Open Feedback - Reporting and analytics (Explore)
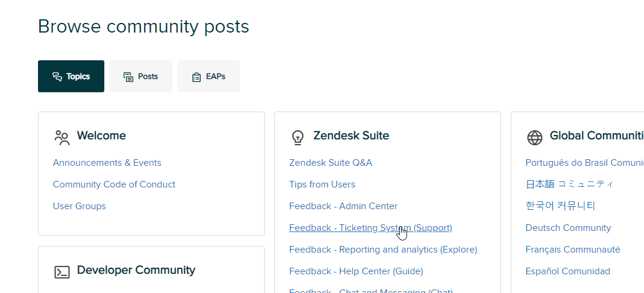This screenshot has width=644, height=293. pos(383,250)
